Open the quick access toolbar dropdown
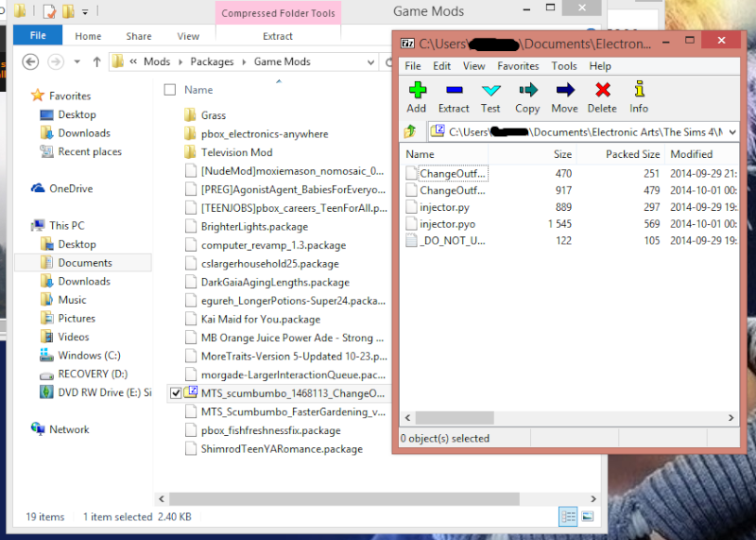The height and width of the screenshot is (540, 756). pos(85,11)
